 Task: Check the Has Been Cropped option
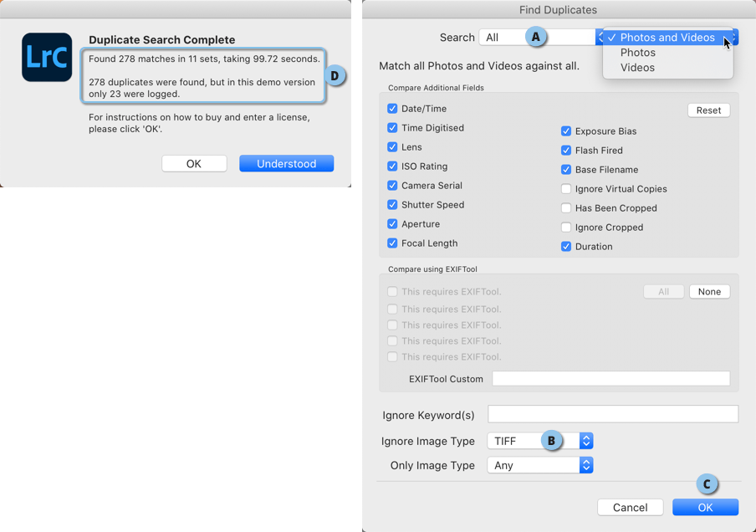tap(566, 208)
